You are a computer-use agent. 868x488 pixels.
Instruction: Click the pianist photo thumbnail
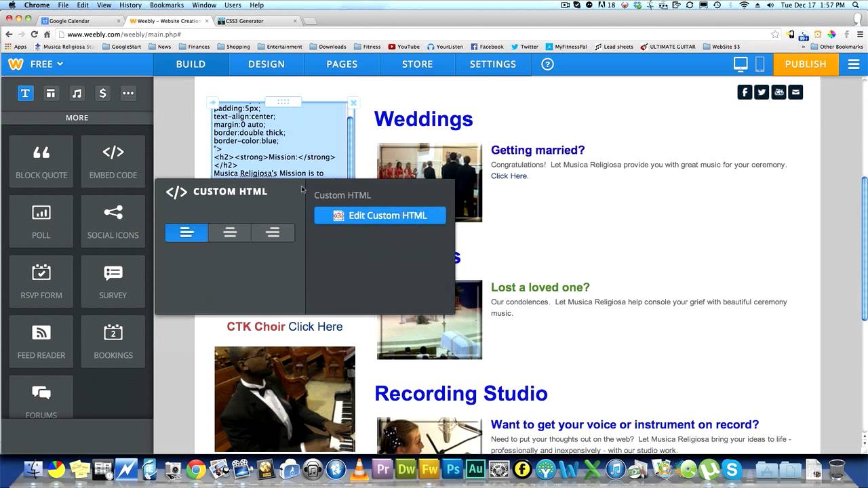285,399
